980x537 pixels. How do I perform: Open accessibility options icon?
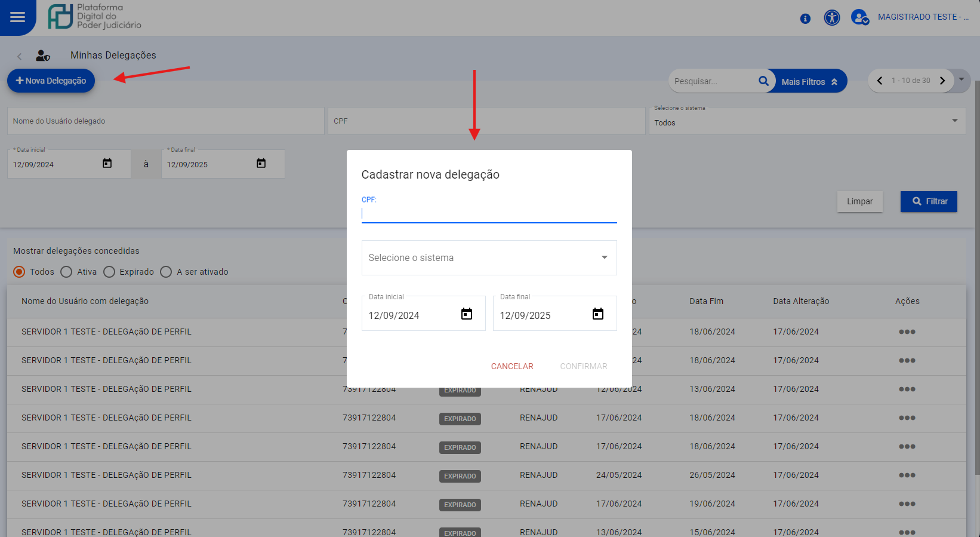click(x=831, y=18)
